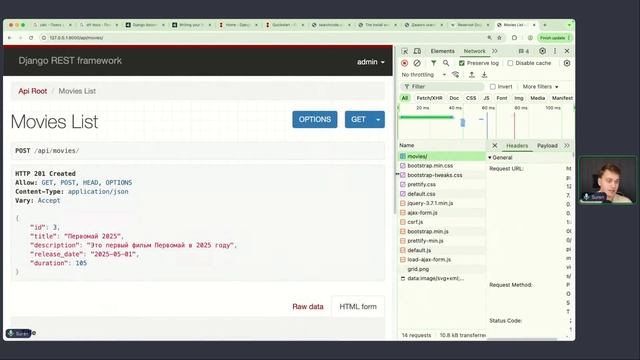640x360 pixels.
Task: Filter requests by Img type
Action: tap(518, 98)
